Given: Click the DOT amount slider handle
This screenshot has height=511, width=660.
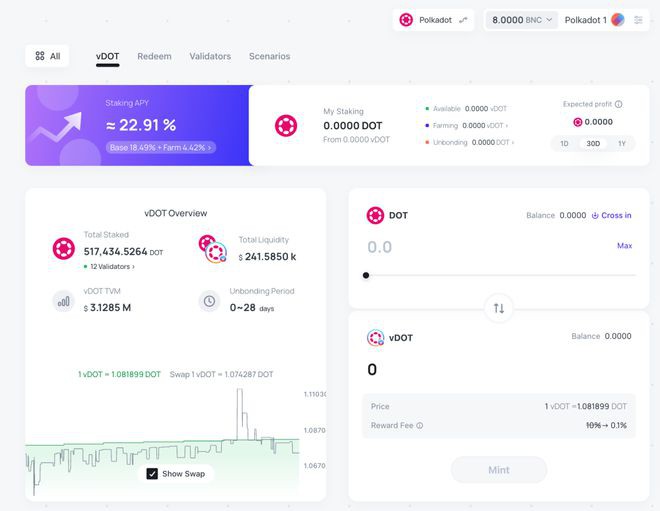Looking at the screenshot, I should (x=366, y=275).
